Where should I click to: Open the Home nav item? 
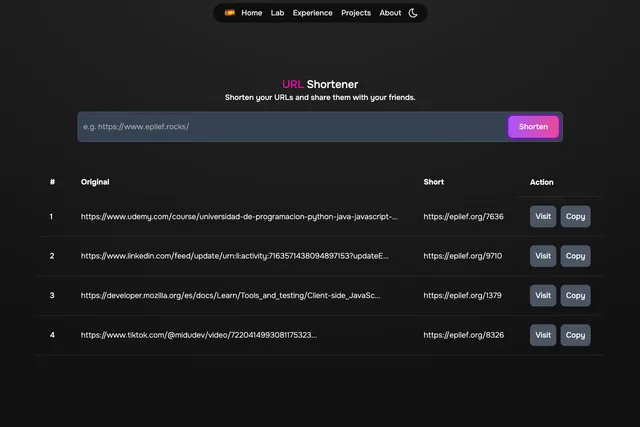pos(251,13)
